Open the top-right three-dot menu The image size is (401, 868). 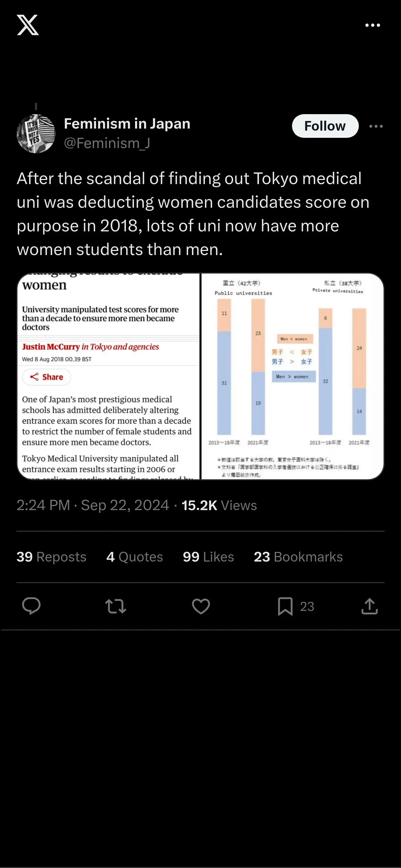pyautogui.click(x=373, y=25)
